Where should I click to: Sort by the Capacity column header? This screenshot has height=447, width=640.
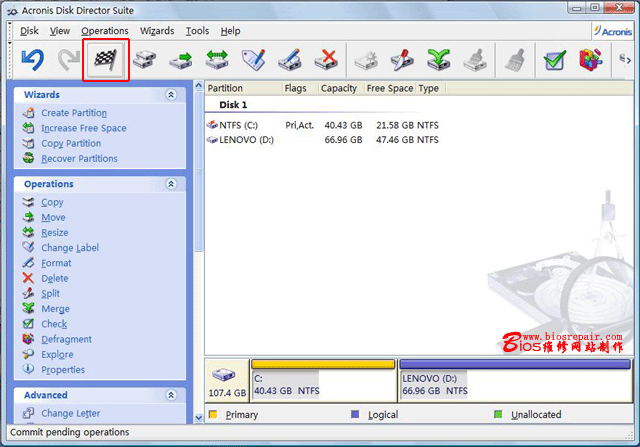[341, 89]
